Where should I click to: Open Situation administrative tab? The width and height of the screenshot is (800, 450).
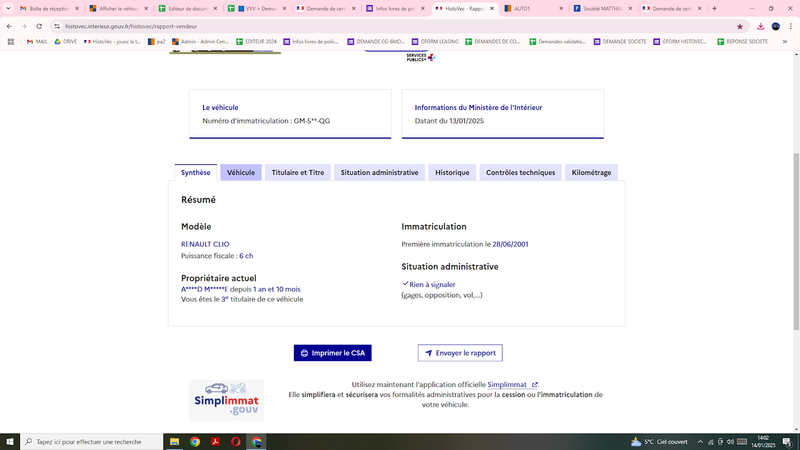tap(380, 172)
